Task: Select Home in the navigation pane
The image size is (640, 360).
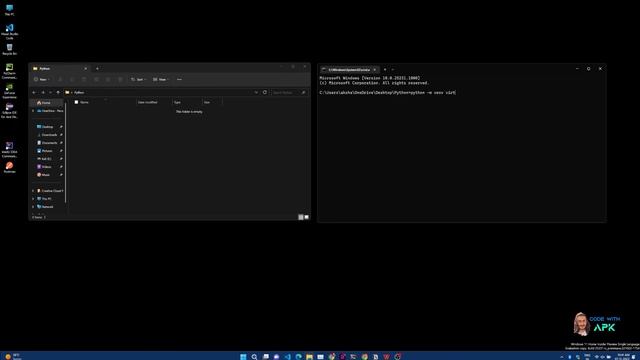Action: (47, 103)
